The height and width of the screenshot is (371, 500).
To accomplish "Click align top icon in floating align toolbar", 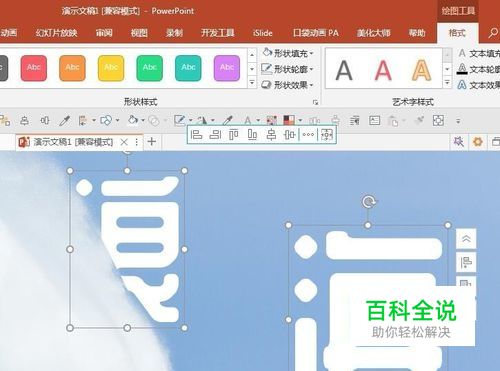I will click(x=234, y=135).
